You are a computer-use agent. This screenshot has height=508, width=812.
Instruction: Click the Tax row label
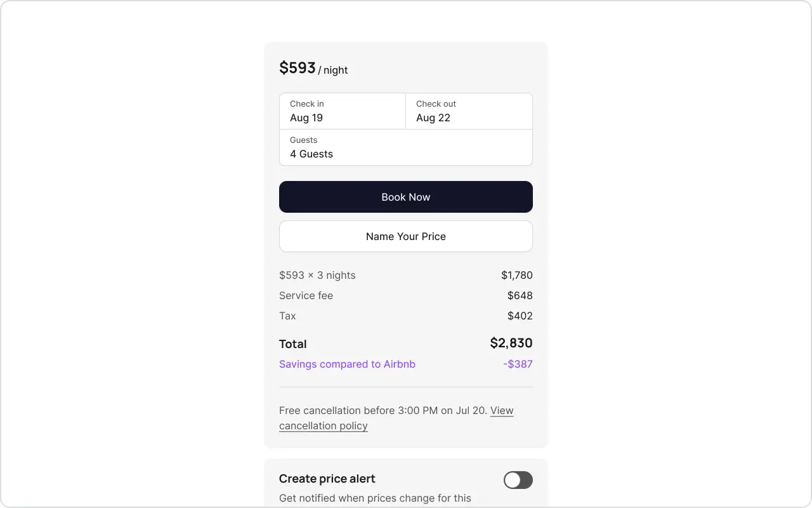pyautogui.click(x=287, y=316)
